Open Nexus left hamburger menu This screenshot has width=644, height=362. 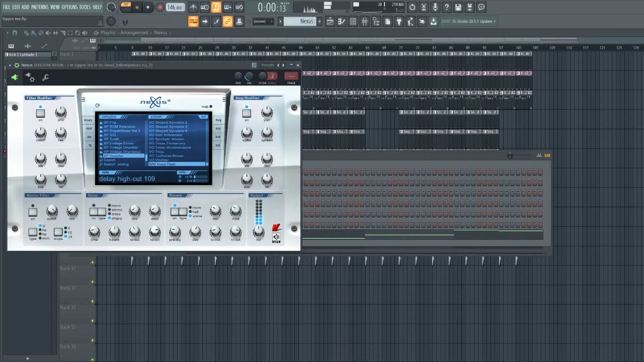tap(84, 100)
